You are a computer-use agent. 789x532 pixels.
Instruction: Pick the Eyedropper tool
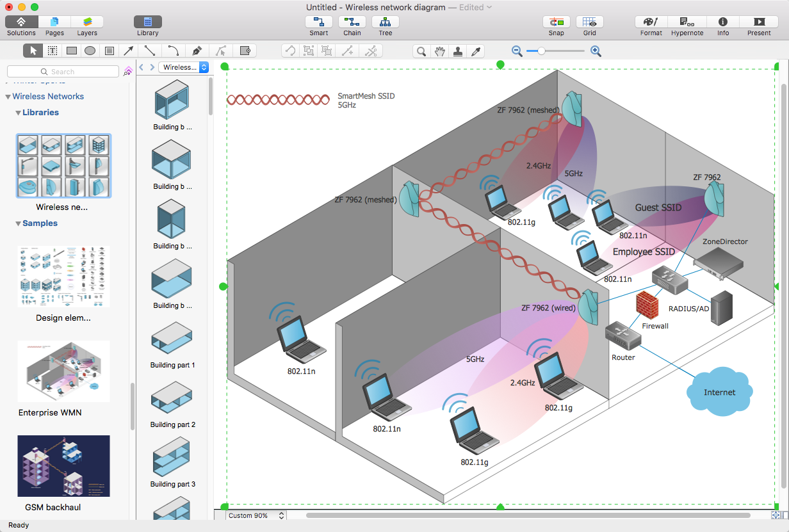coord(476,51)
